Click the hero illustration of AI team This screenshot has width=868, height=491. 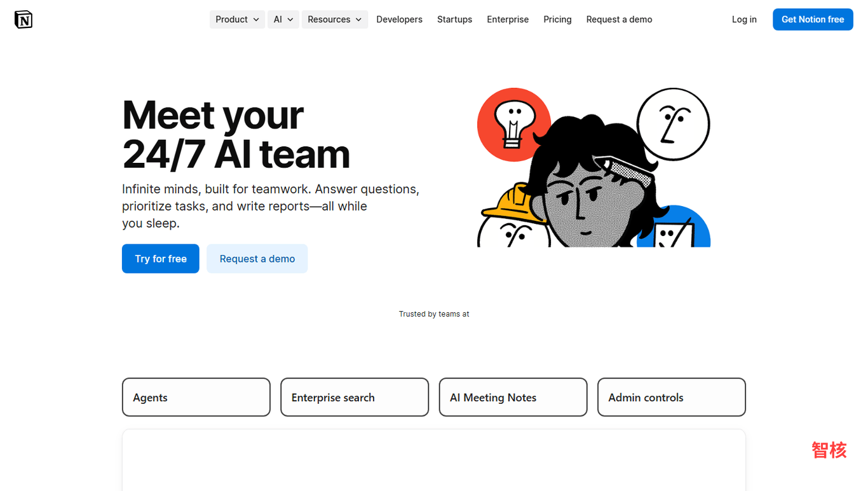(x=593, y=167)
